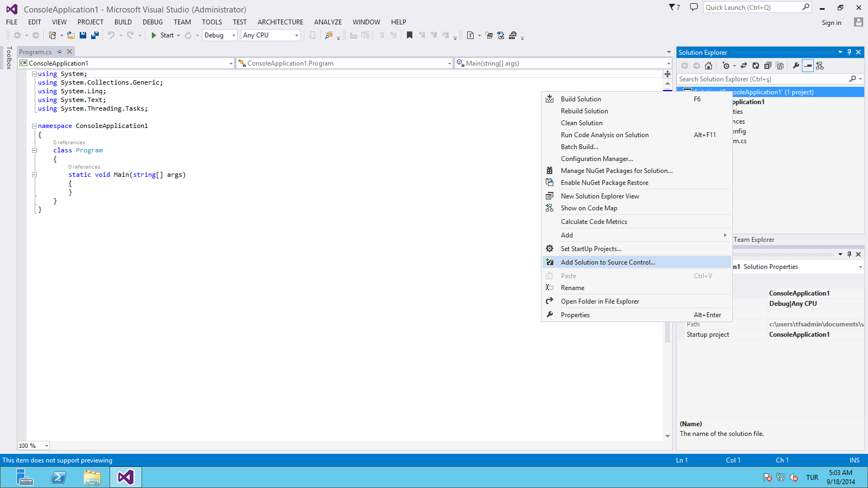Open Properties via the wrench icon

pyautogui.click(x=796, y=66)
